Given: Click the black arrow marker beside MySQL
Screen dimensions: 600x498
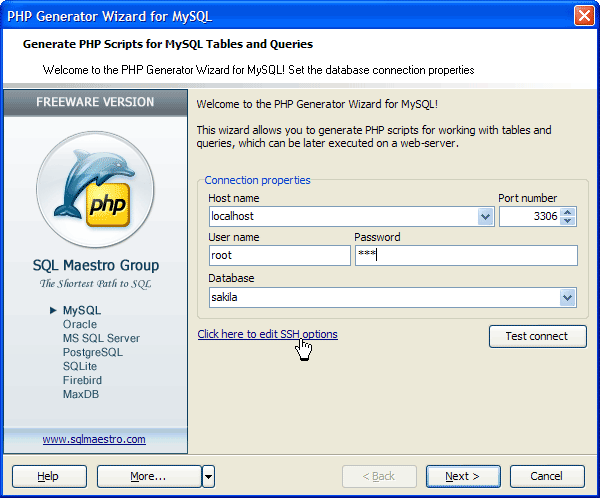Looking at the screenshot, I should (53, 310).
